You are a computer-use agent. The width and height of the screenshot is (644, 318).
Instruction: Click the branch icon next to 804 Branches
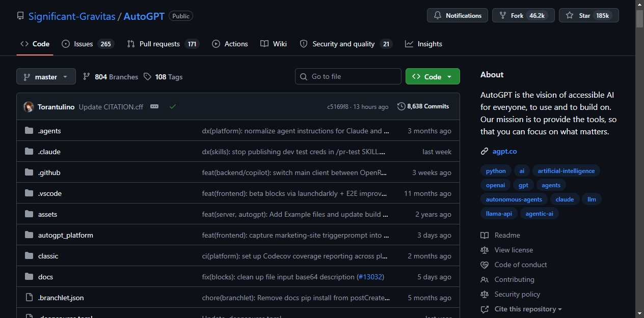(87, 76)
